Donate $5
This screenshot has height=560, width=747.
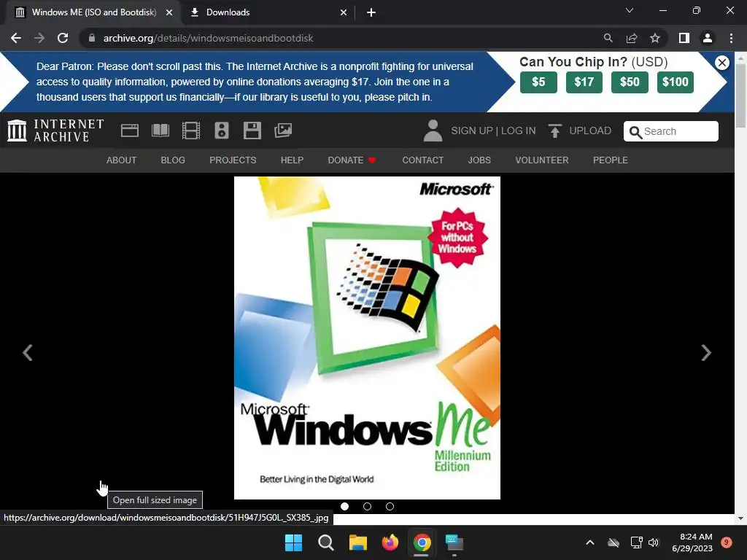coord(538,82)
